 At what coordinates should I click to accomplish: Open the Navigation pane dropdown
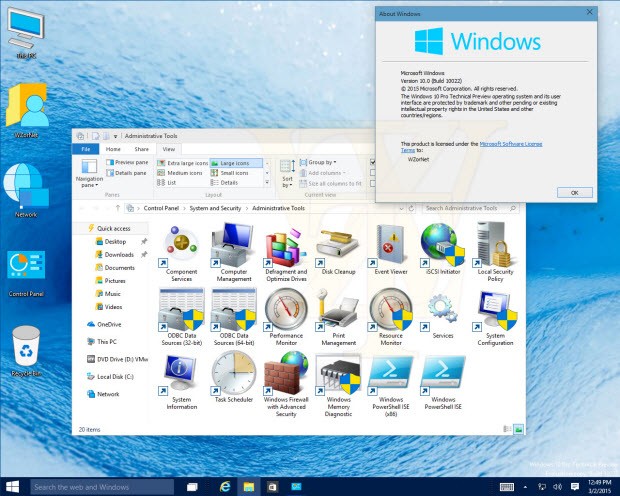pos(89,175)
